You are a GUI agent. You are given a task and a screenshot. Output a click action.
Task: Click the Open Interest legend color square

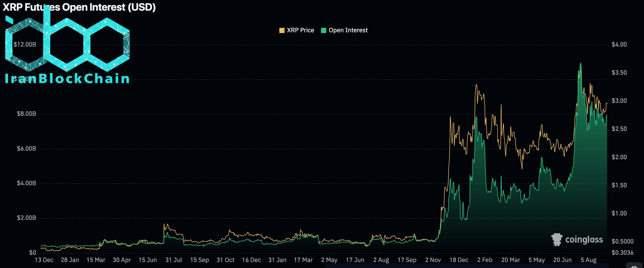click(323, 30)
